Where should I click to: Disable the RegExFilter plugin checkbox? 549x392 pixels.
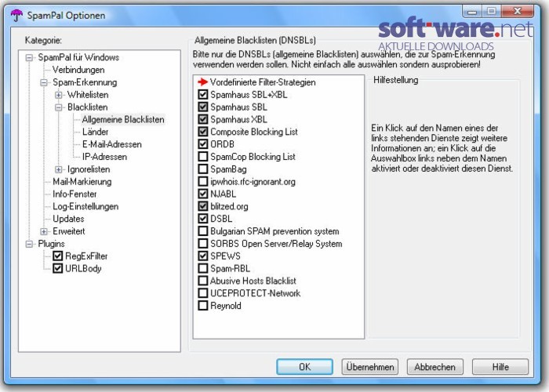coord(57,256)
